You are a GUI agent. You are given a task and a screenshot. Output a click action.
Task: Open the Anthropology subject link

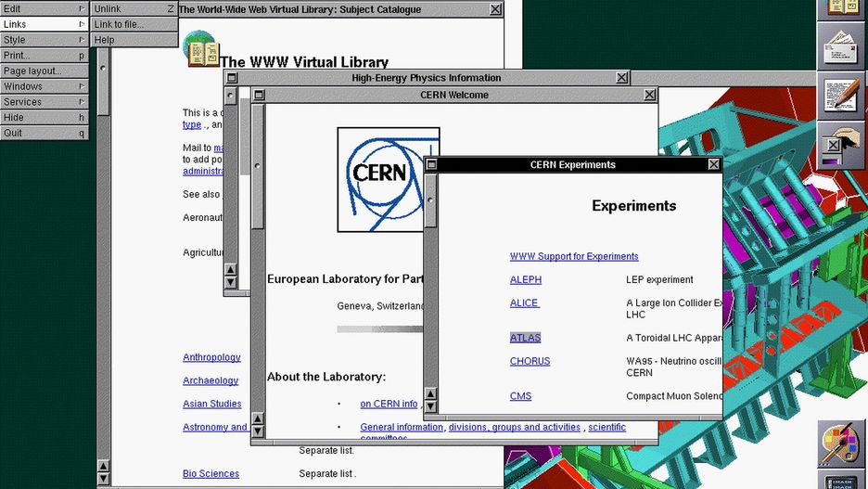211,357
